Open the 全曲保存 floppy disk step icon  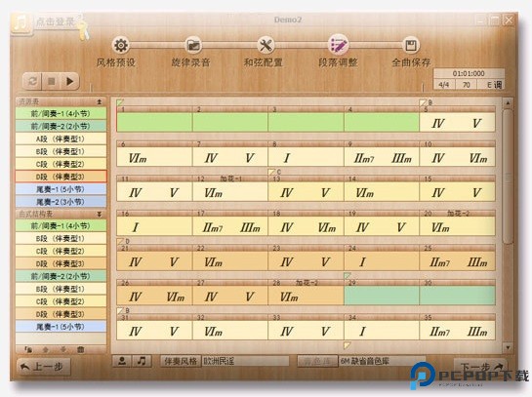(411, 45)
